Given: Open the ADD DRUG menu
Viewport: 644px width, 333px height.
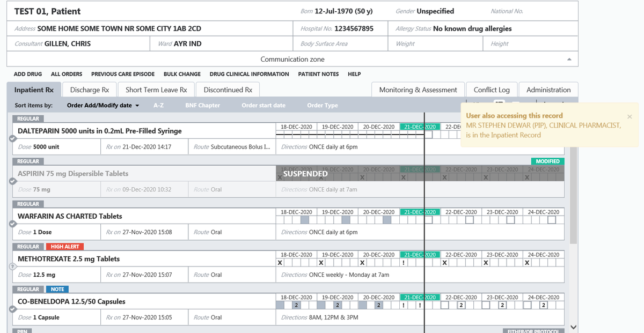Looking at the screenshot, I should tap(28, 74).
